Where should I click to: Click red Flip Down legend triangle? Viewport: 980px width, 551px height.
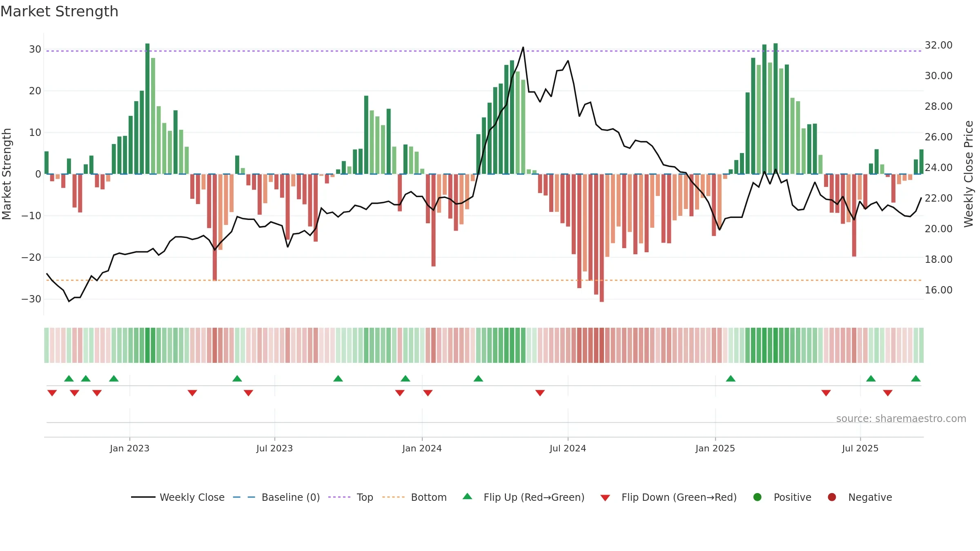pos(606,498)
